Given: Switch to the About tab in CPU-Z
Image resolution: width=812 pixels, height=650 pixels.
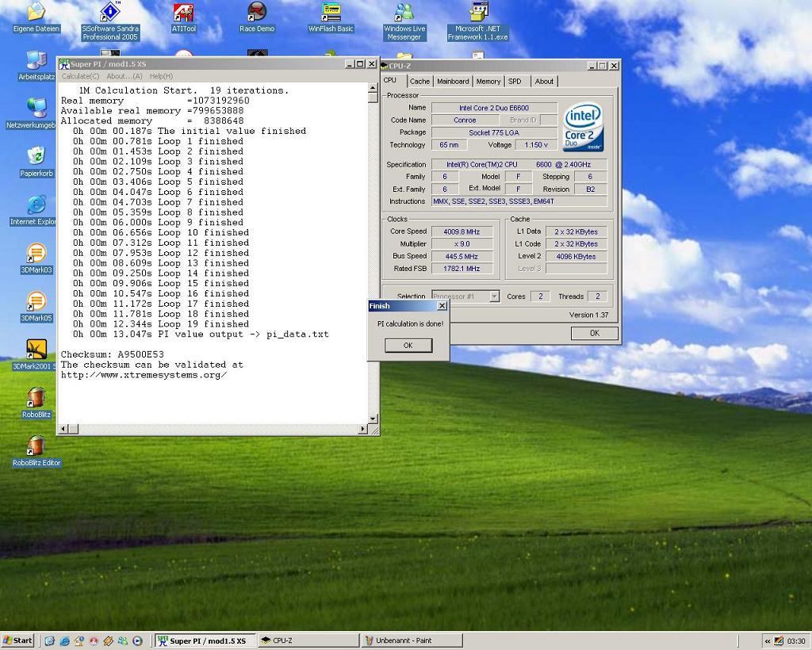Looking at the screenshot, I should (x=544, y=81).
